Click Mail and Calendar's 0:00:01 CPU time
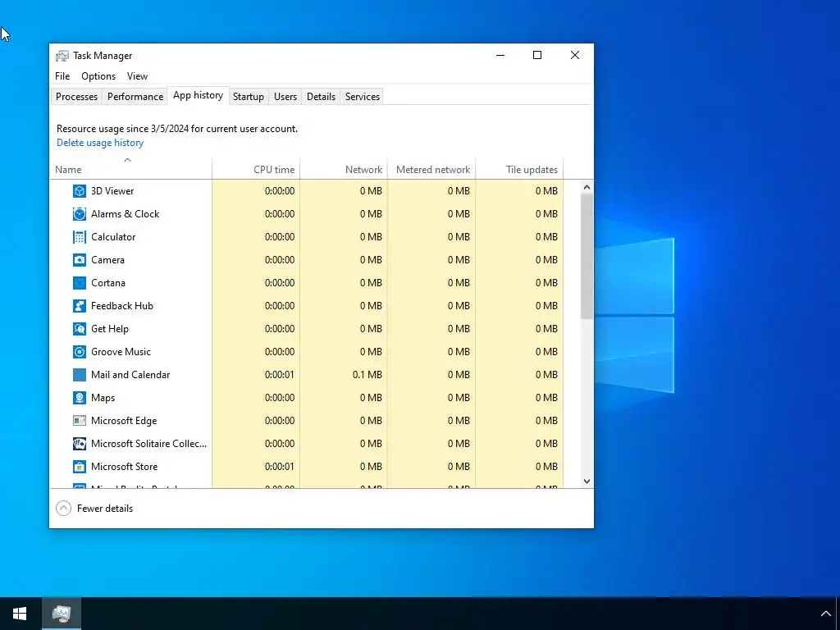 pyautogui.click(x=280, y=375)
